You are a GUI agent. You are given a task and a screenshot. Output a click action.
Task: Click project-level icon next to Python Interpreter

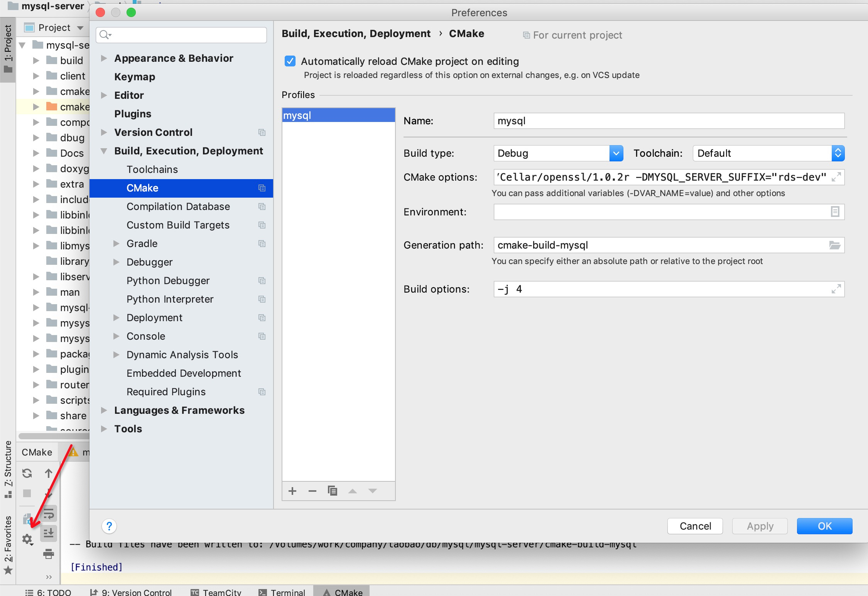(262, 299)
